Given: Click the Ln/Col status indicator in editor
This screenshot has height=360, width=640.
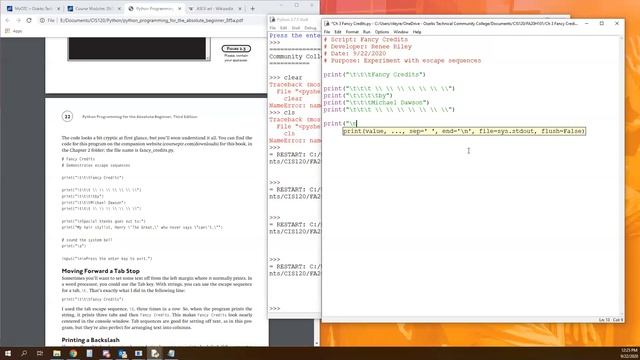Looking at the screenshot, I should click(611, 320).
